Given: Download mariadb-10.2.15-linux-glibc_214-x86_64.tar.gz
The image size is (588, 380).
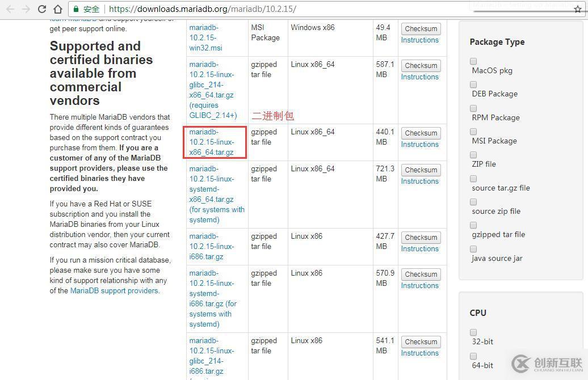Looking at the screenshot, I should point(213,90).
